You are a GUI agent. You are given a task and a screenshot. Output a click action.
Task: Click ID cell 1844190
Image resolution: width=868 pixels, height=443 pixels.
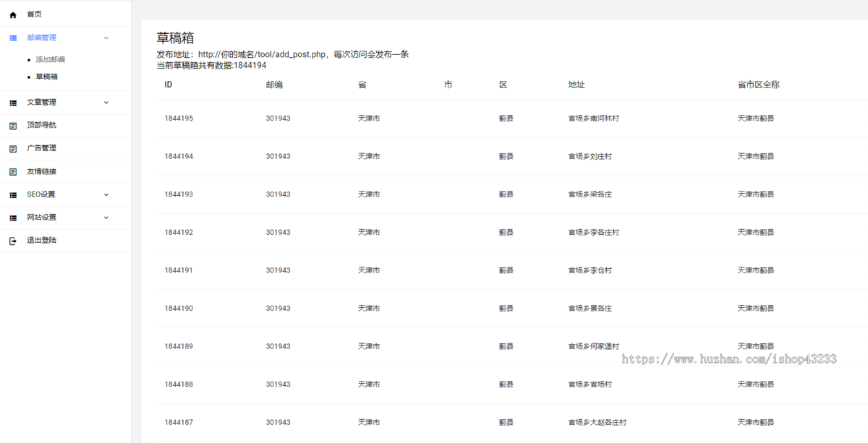click(179, 309)
